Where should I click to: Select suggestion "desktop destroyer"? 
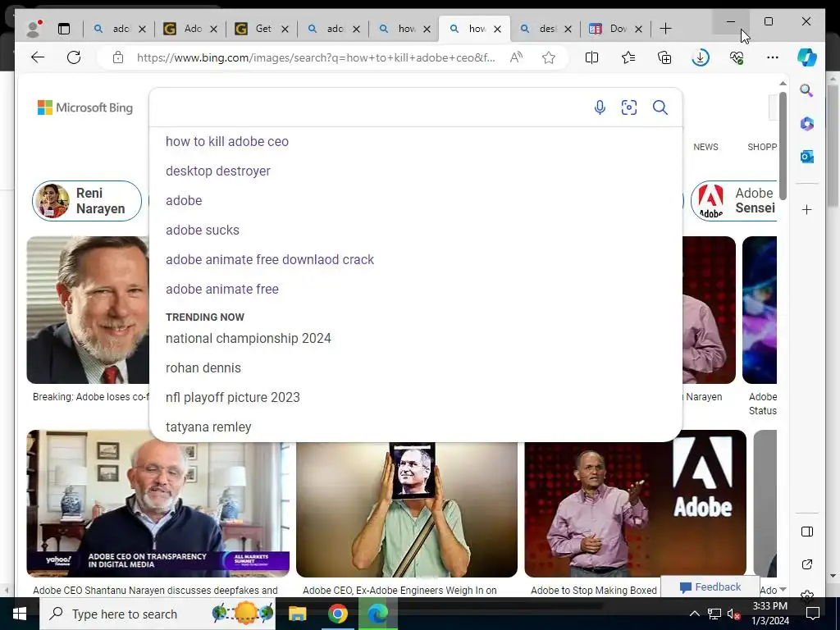point(218,171)
